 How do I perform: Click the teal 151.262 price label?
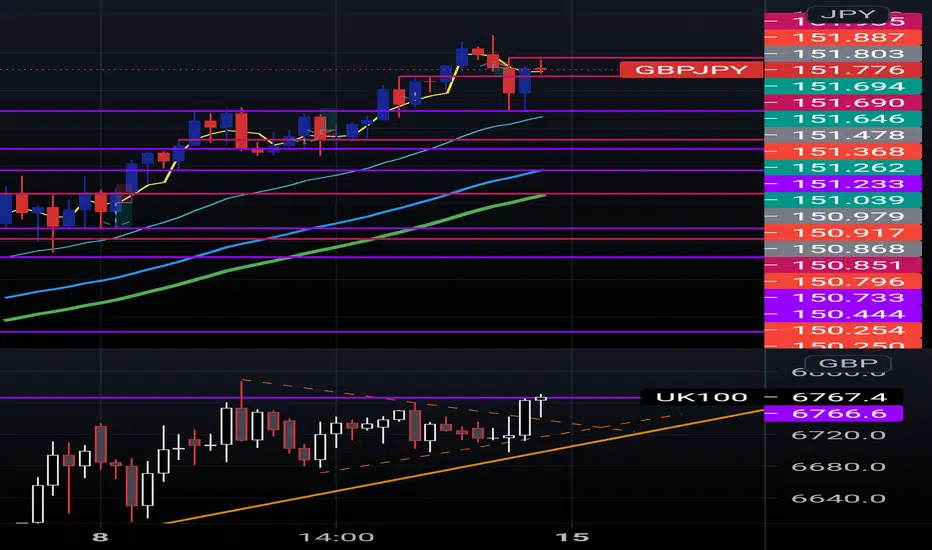(843, 167)
